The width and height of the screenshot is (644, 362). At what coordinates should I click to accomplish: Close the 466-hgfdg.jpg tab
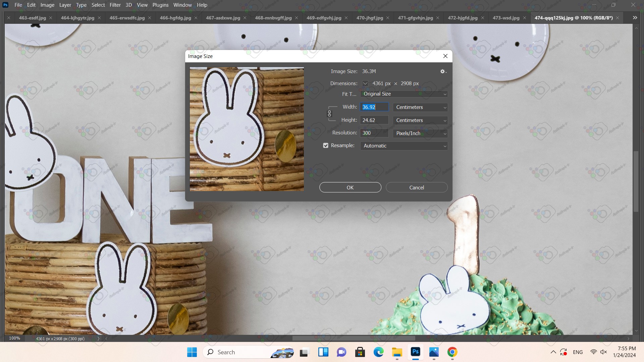[x=196, y=18]
